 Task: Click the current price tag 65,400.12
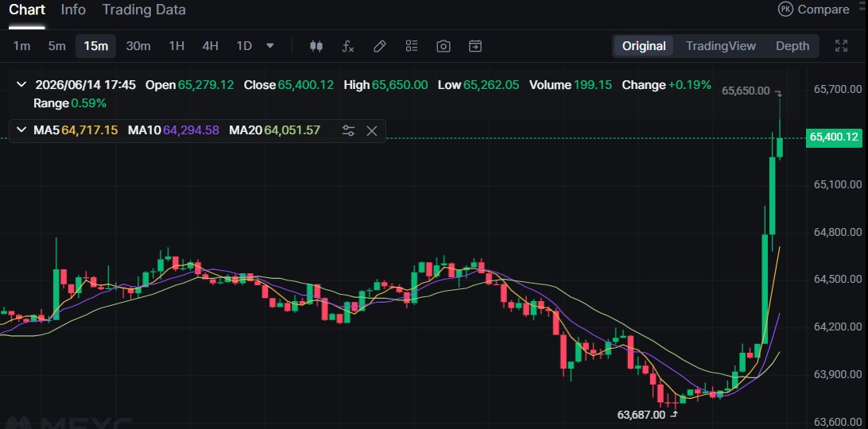pyautogui.click(x=836, y=137)
